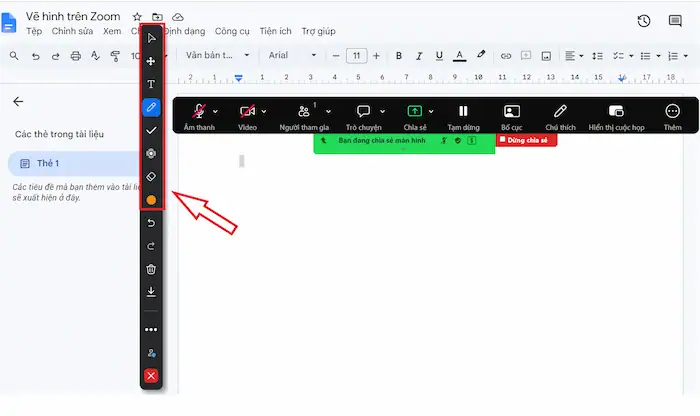
Task: Open the Xem menu
Action: click(x=112, y=31)
